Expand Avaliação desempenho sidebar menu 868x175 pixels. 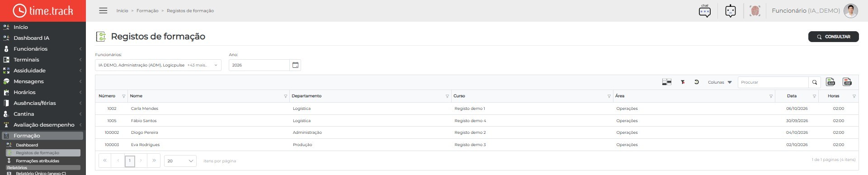(43, 125)
